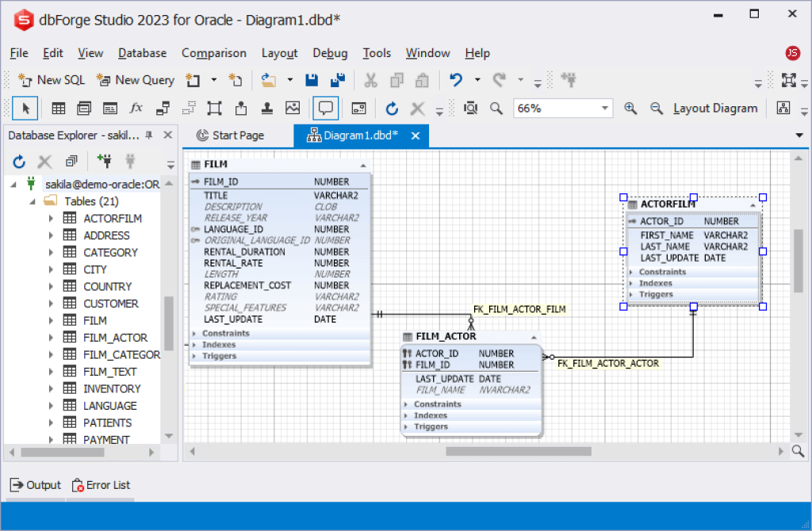
Task: Zoom in with the magnifier plus icon
Action: point(630,108)
